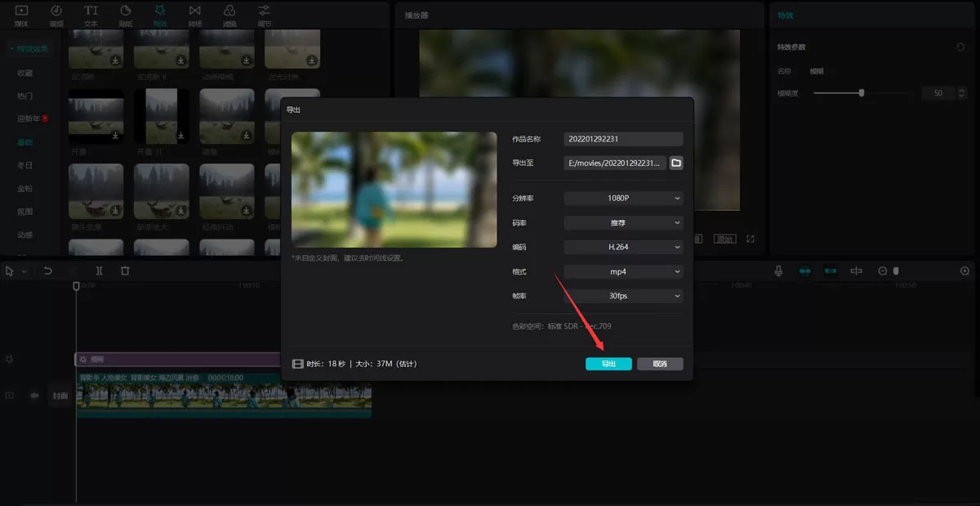
Task: Toggle the main track magnet icon
Action: pyautogui.click(x=804, y=271)
